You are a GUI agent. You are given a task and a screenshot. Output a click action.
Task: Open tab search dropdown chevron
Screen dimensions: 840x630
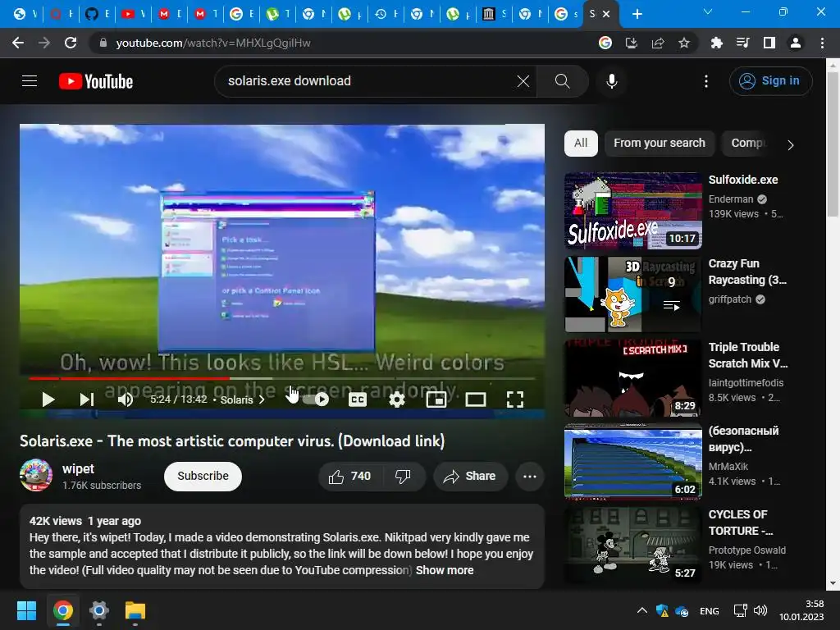(708, 11)
